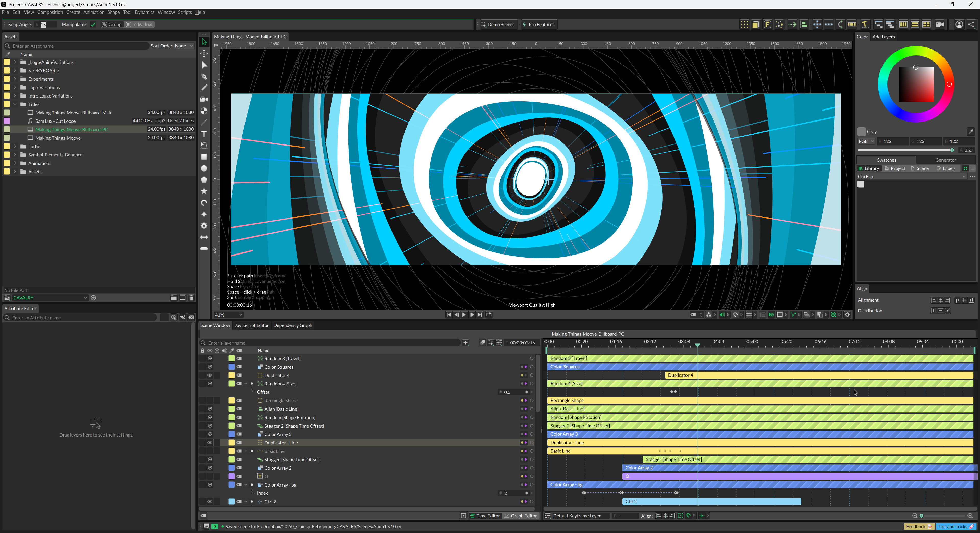The height and width of the screenshot is (533, 980).
Task: Click the Polygon shape tool
Action: [204, 179]
